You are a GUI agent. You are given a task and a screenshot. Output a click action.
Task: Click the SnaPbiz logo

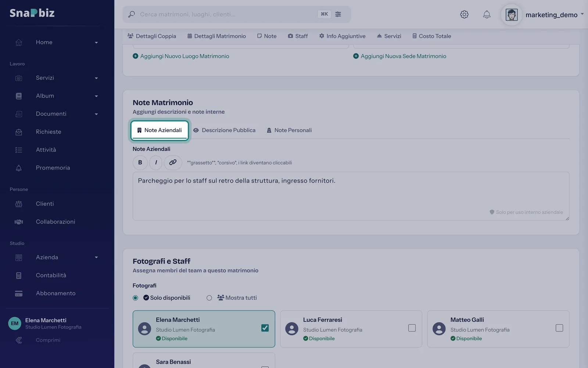click(32, 13)
